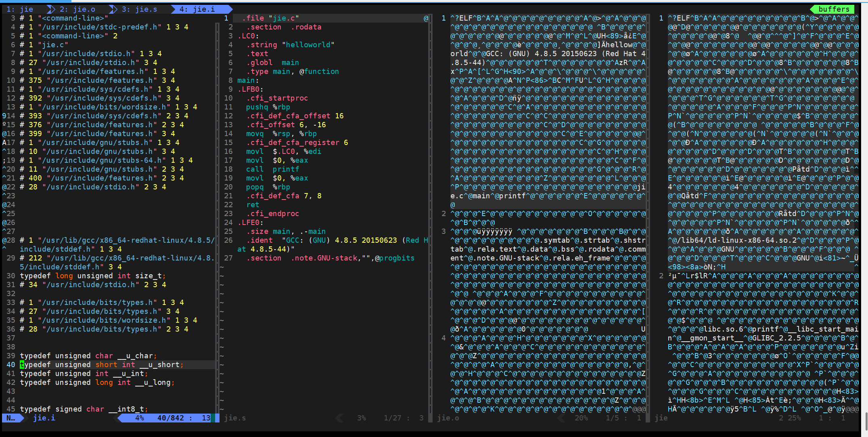This screenshot has height=437, width=868.
Task: Click the jie statusline at bottom right
Action: 661,418
